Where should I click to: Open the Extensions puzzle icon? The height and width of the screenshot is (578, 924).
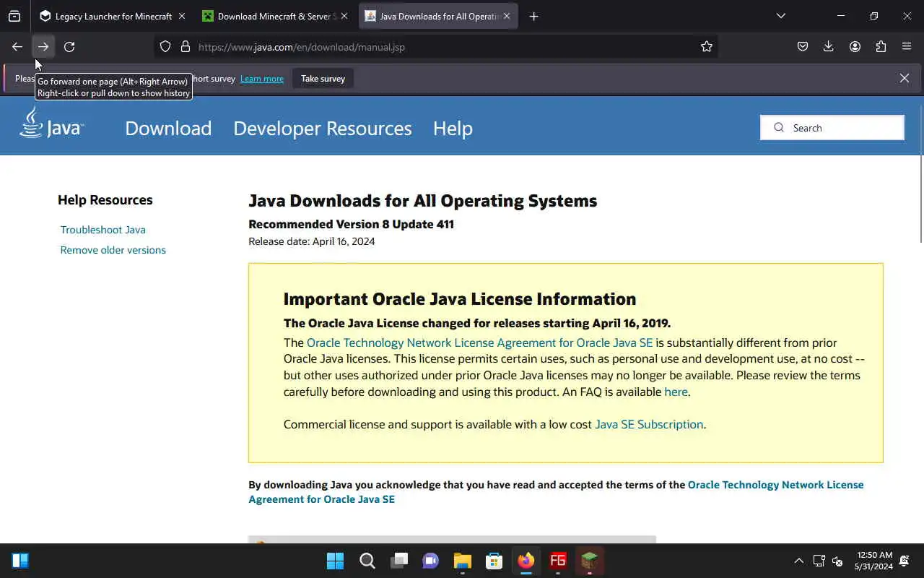point(881,47)
